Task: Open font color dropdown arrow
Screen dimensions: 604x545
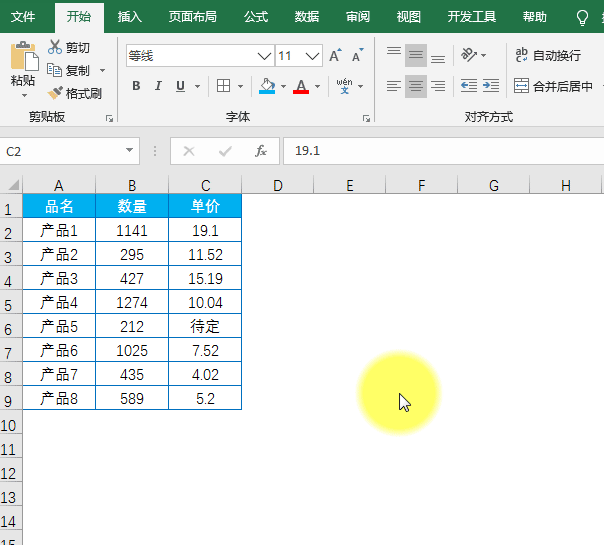Action: pos(317,86)
